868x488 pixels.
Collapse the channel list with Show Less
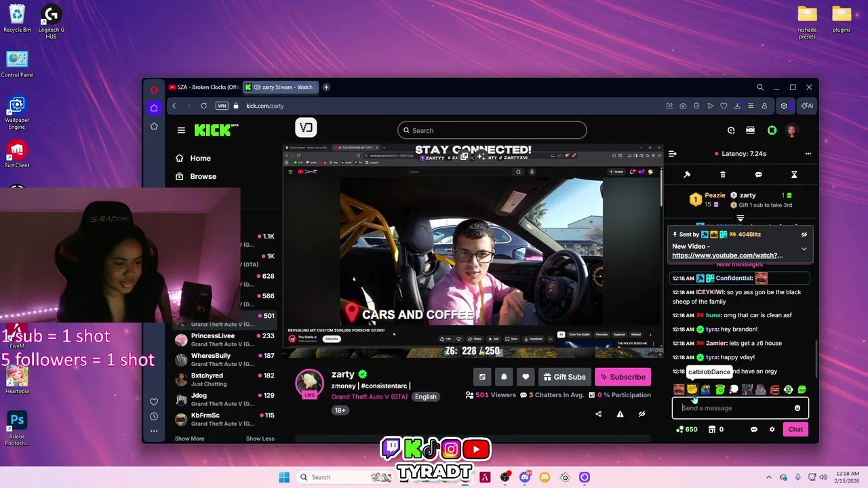pos(260,439)
